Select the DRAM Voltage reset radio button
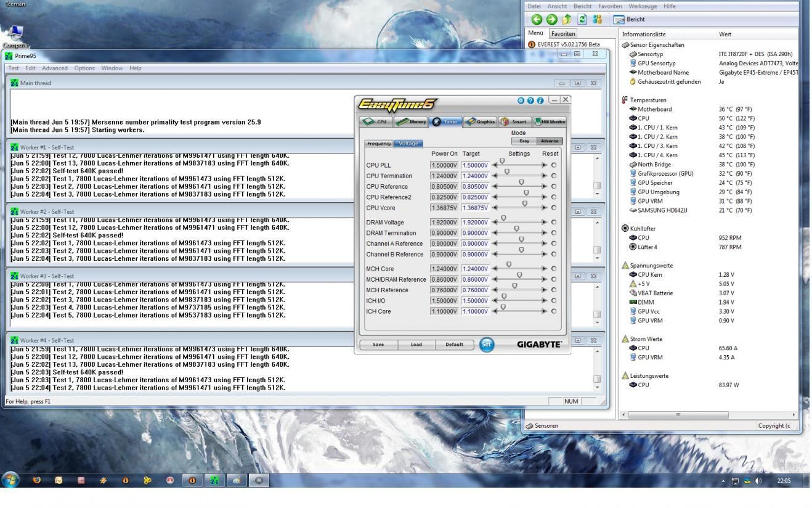 pos(554,223)
